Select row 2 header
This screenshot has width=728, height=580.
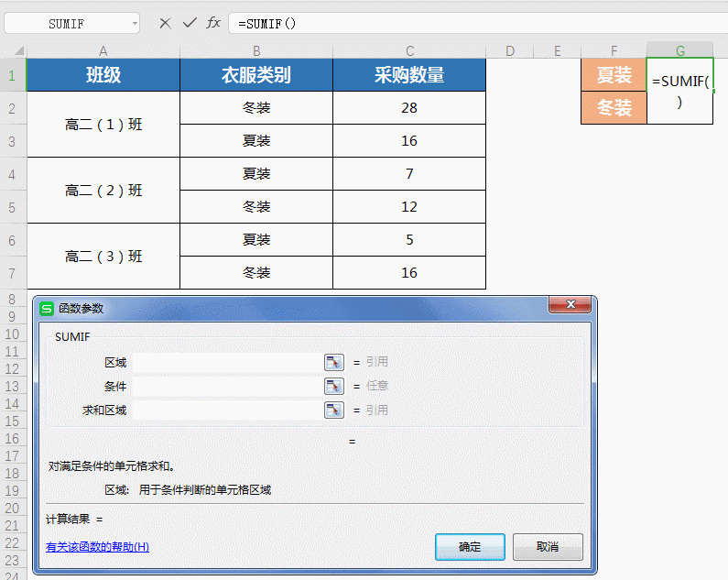(13, 108)
